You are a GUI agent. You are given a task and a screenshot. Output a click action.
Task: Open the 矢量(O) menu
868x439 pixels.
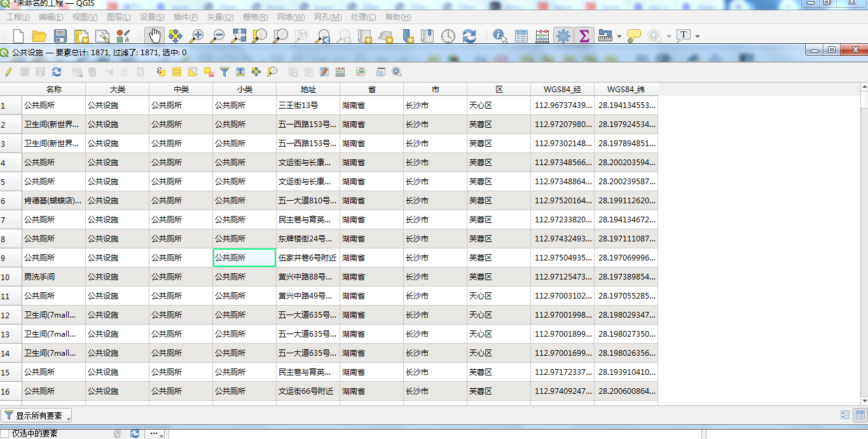click(x=220, y=17)
